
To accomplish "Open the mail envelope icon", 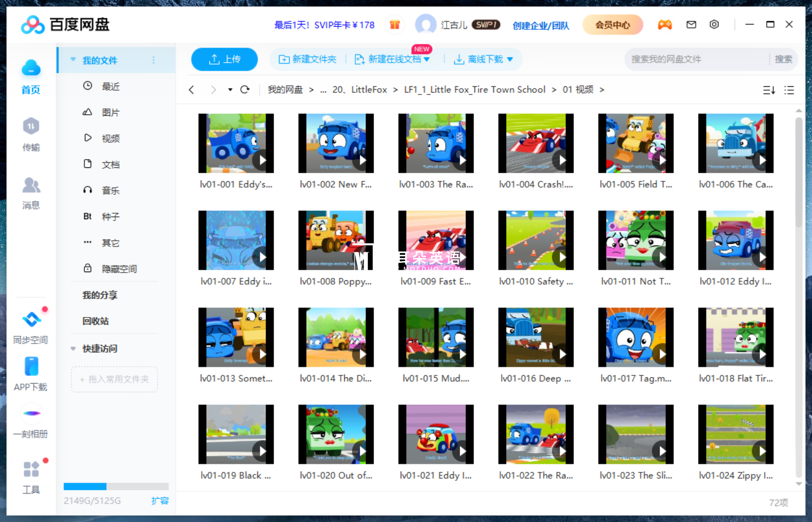I will click(x=691, y=25).
